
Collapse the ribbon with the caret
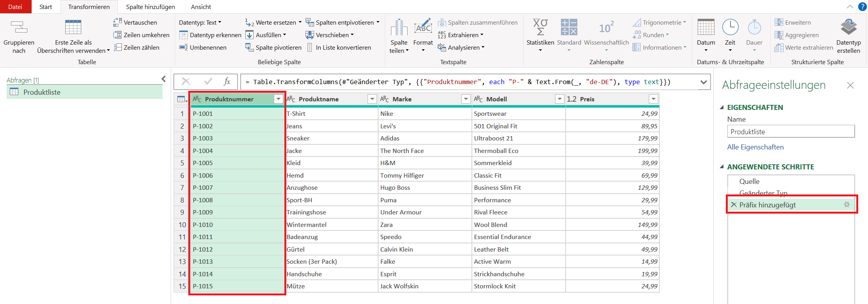click(850, 7)
